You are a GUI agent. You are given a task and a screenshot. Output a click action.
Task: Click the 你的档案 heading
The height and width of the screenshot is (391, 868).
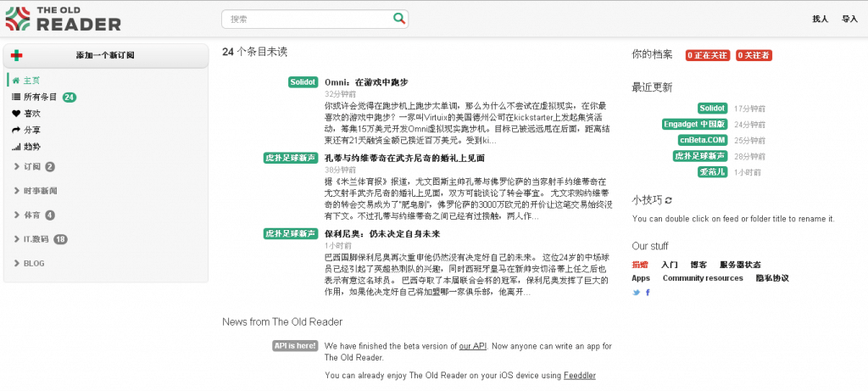pyautogui.click(x=652, y=55)
